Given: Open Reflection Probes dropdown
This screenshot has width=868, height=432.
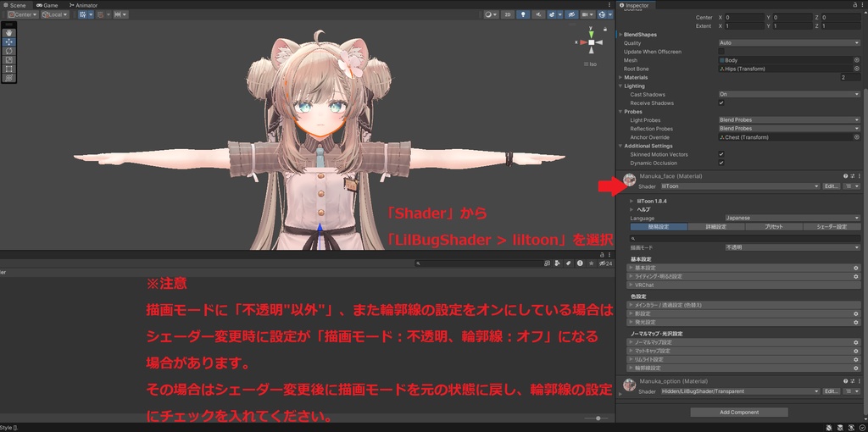Looking at the screenshot, I should (789, 128).
